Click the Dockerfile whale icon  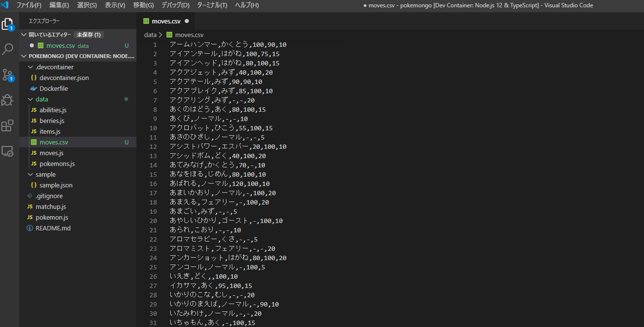(x=34, y=88)
